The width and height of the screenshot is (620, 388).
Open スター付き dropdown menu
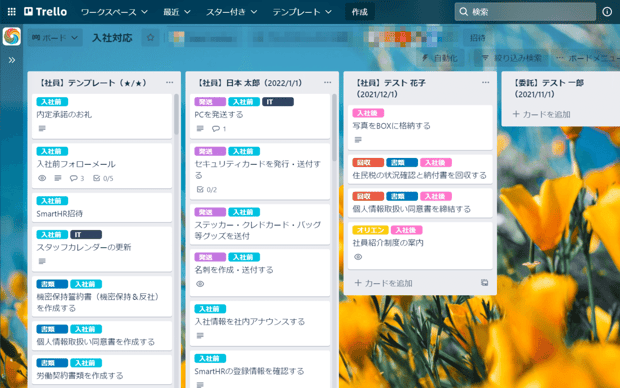pos(231,12)
